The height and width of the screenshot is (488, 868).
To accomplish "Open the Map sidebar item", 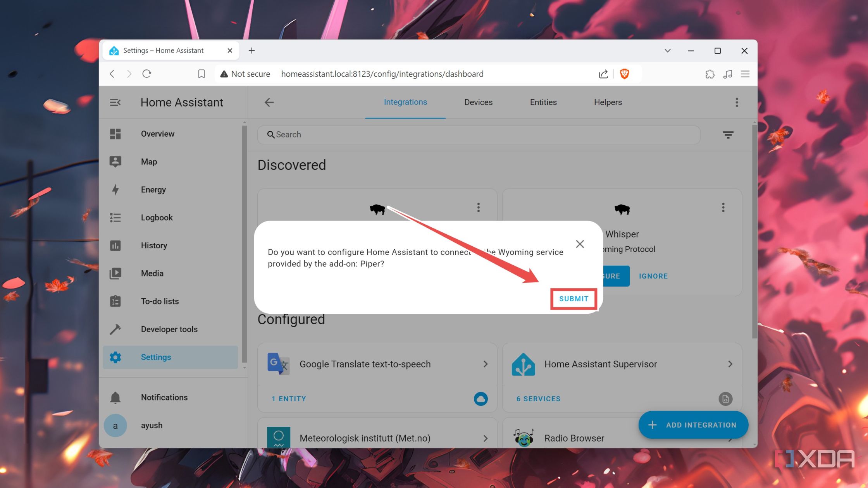I will 149,162.
